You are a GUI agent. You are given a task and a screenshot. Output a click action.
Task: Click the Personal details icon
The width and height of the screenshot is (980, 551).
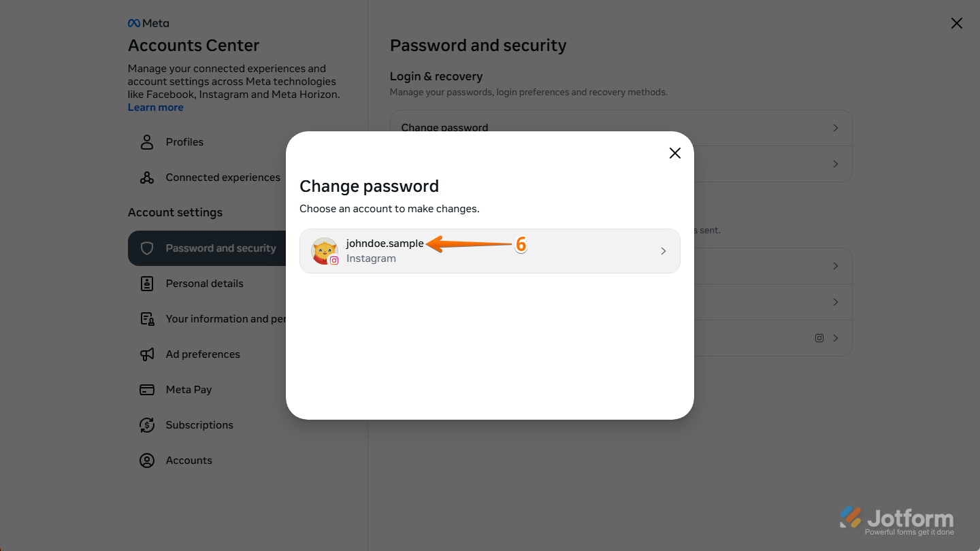coord(147,283)
